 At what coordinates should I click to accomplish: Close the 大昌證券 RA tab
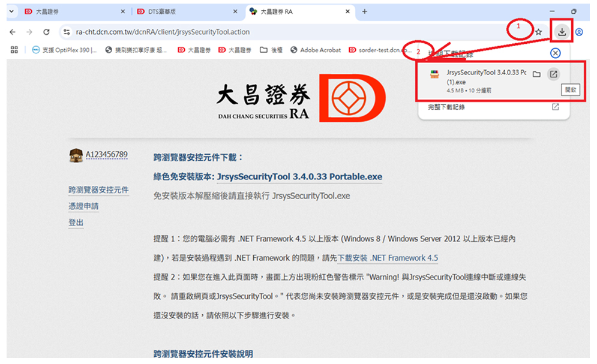pos(347,11)
